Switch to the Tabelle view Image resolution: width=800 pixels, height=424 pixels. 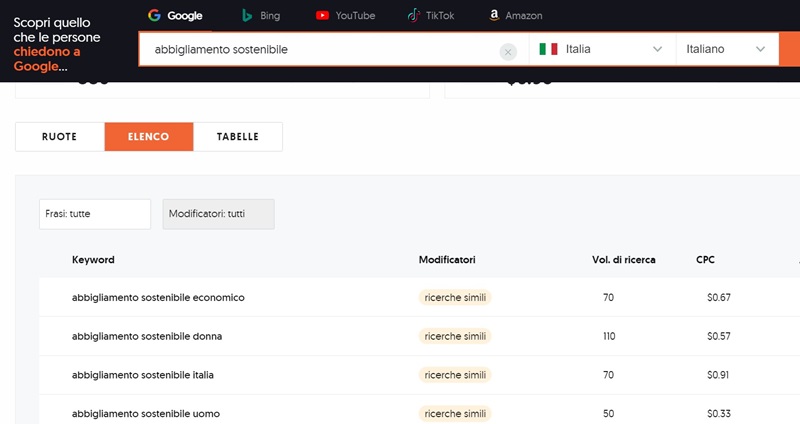pos(238,137)
